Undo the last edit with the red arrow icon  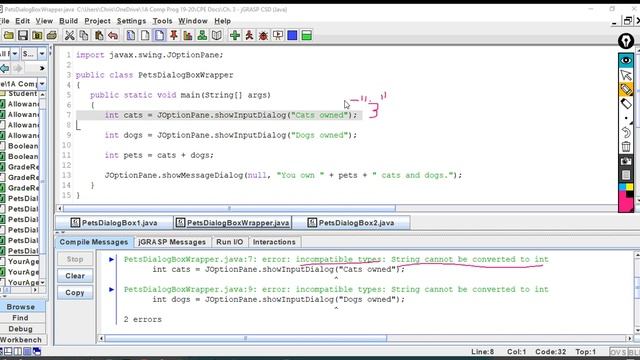[113, 36]
